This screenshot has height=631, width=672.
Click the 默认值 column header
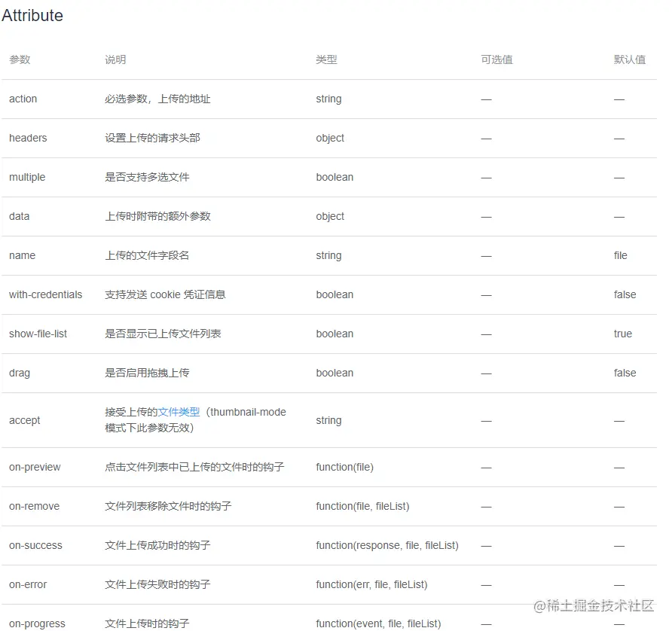[x=630, y=59]
